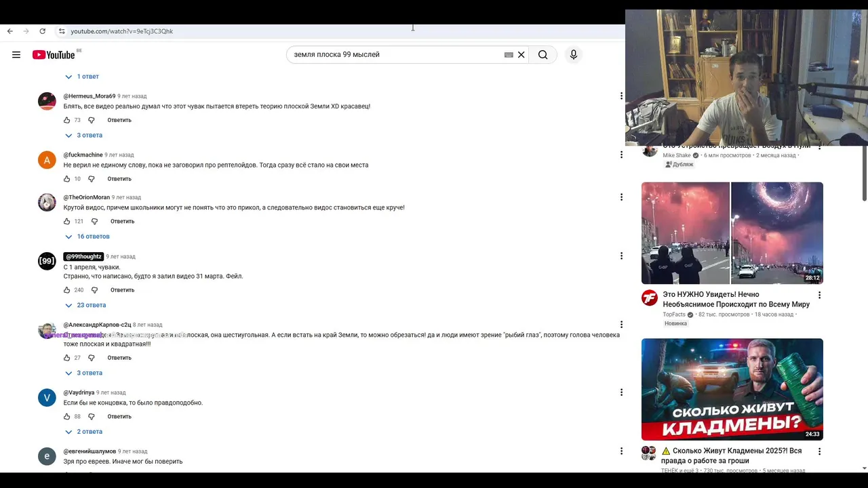
Task: Open options menu for @Vaydrinya comment
Action: click(621, 392)
